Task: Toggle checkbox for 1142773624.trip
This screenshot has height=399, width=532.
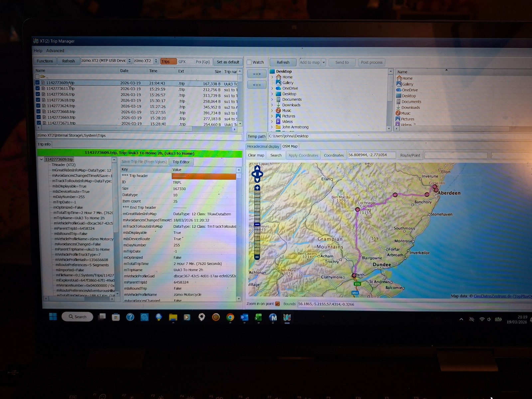Action: tap(38, 106)
